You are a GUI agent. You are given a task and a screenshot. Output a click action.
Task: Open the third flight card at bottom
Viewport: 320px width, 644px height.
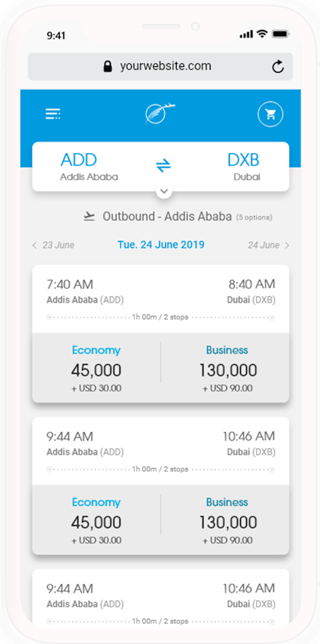(161, 600)
